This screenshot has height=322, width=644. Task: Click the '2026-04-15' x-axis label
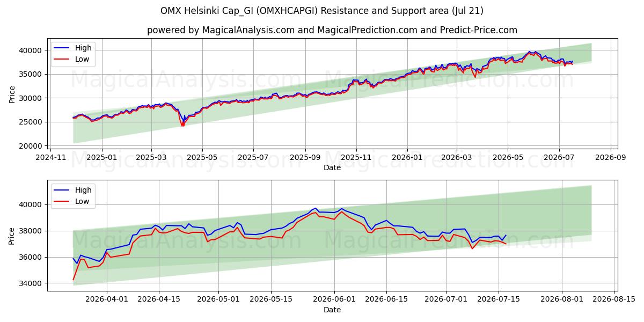tap(159, 300)
